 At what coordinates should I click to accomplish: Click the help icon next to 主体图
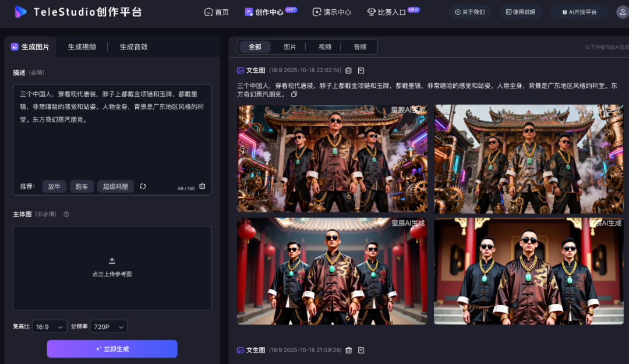click(x=66, y=214)
